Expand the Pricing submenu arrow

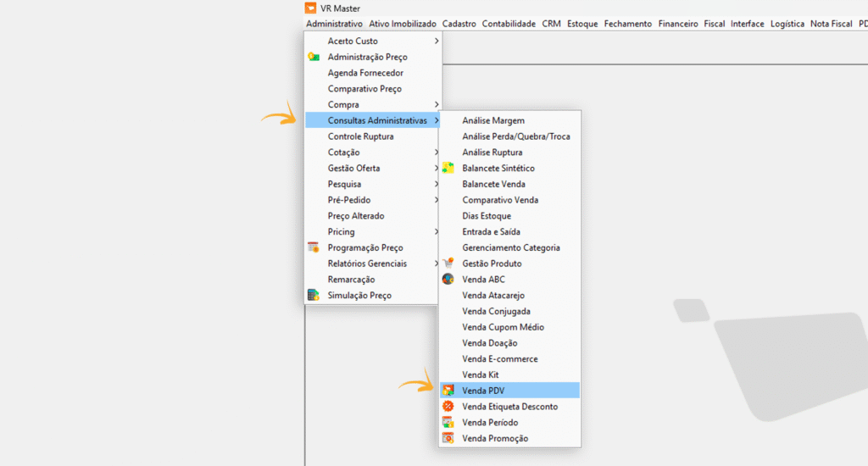point(437,232)
